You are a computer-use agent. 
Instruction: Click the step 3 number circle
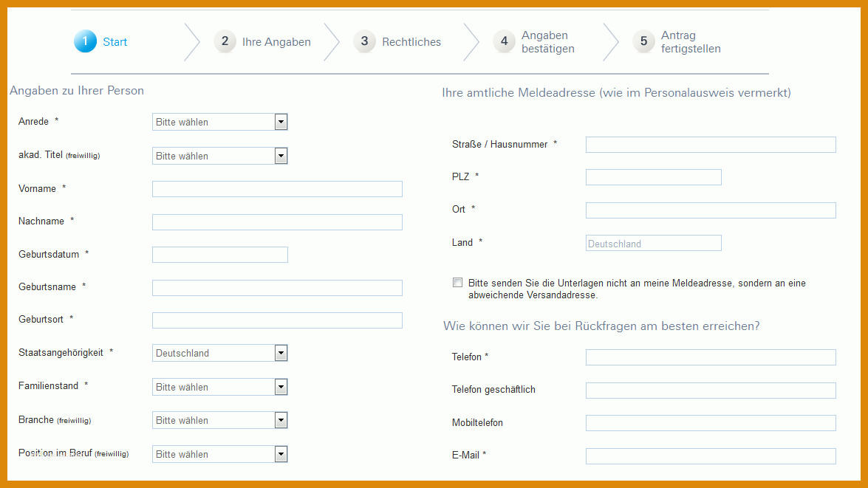click(364, 41)
